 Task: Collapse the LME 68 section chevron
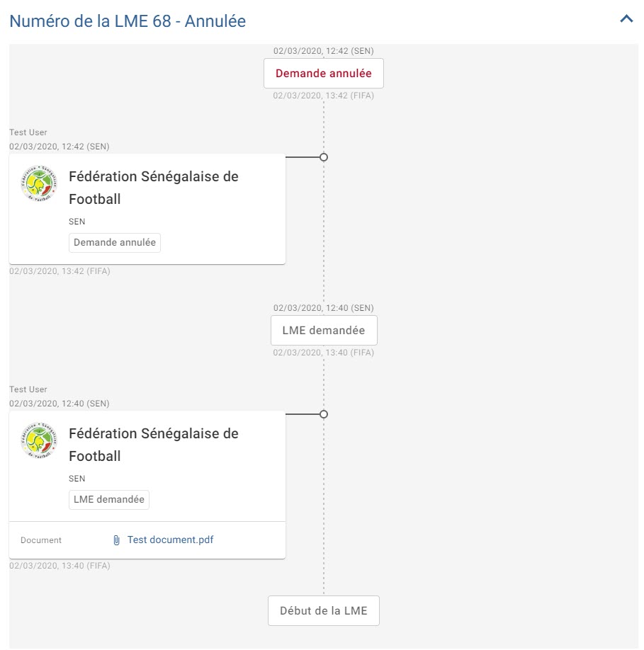click(x=626, y=19)
